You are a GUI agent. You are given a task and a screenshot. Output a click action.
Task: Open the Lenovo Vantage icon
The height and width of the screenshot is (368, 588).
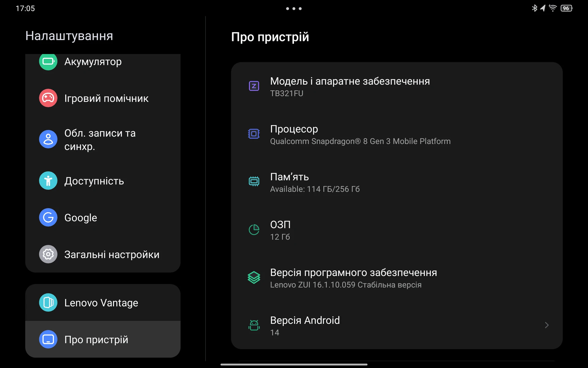(x=48, y=303)
